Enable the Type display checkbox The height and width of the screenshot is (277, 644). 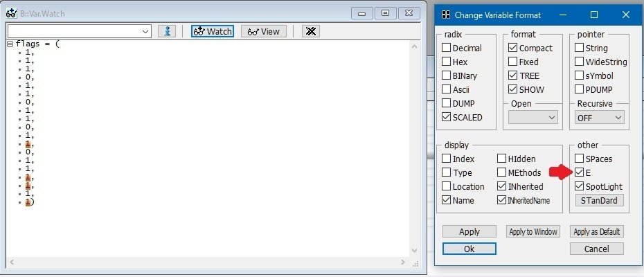446,172
